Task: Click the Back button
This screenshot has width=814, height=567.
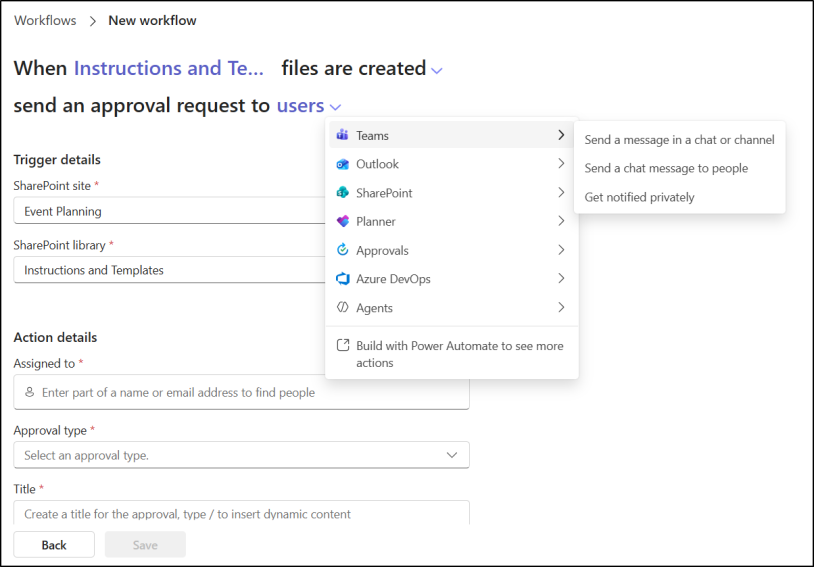Action: 54,545
